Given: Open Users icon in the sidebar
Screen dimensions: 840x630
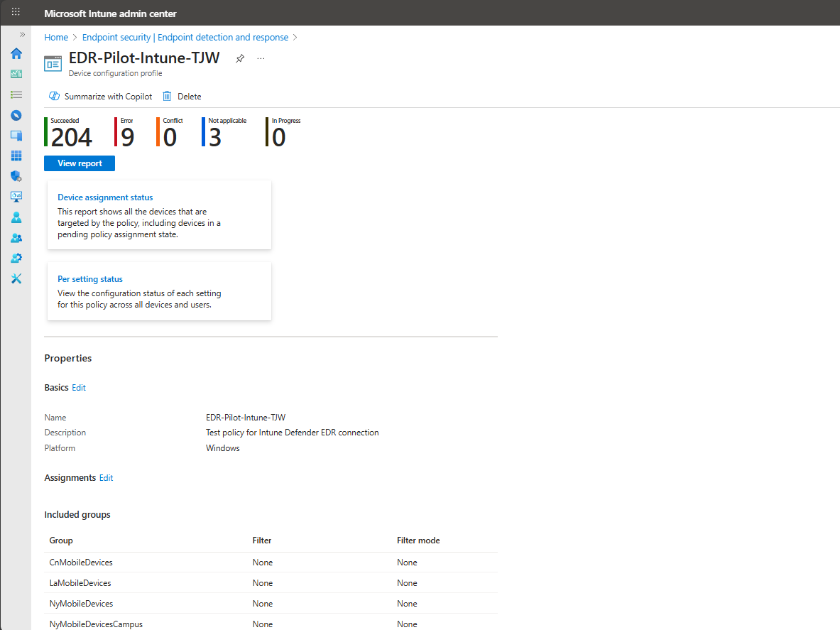Looking at the screenshot, I should [x=16, y=217].
